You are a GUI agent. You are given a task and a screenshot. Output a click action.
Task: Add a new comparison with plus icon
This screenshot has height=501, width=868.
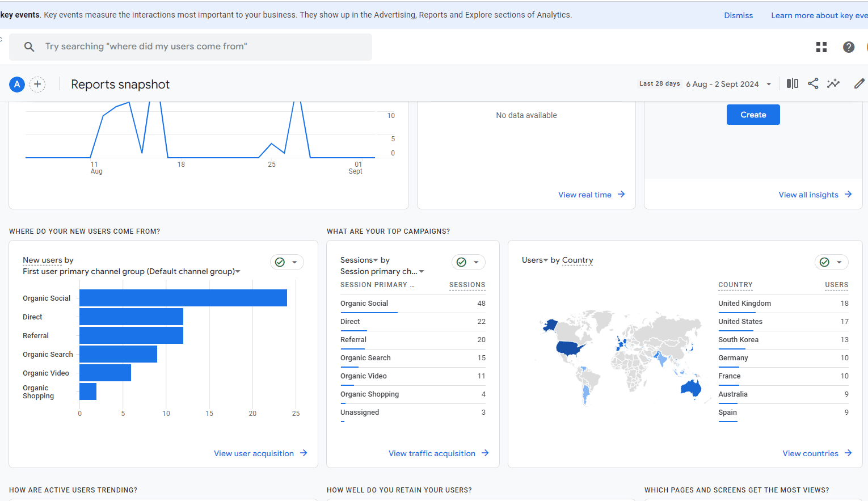pyautogui.click(x=37, y=85)
